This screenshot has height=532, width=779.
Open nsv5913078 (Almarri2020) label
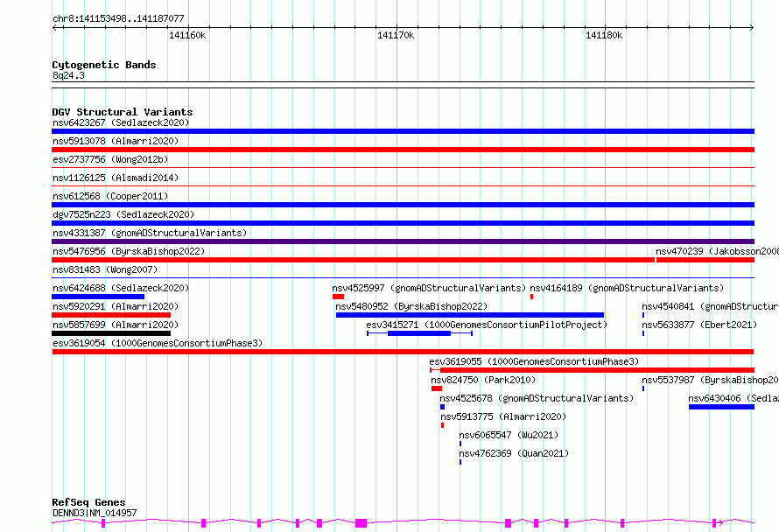[116, 141]
